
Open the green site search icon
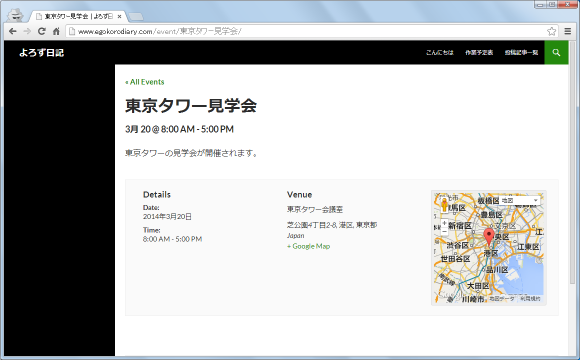pos(556,53)
